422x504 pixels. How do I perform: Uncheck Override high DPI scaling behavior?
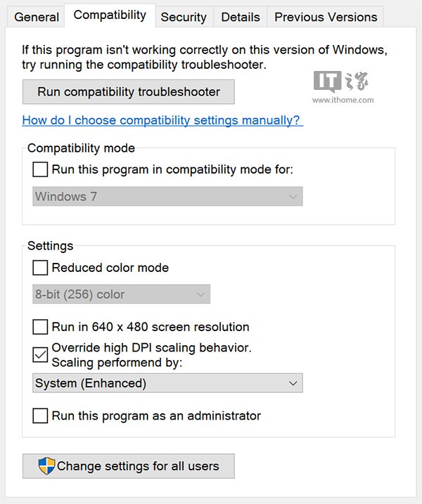tap(40, 354)
